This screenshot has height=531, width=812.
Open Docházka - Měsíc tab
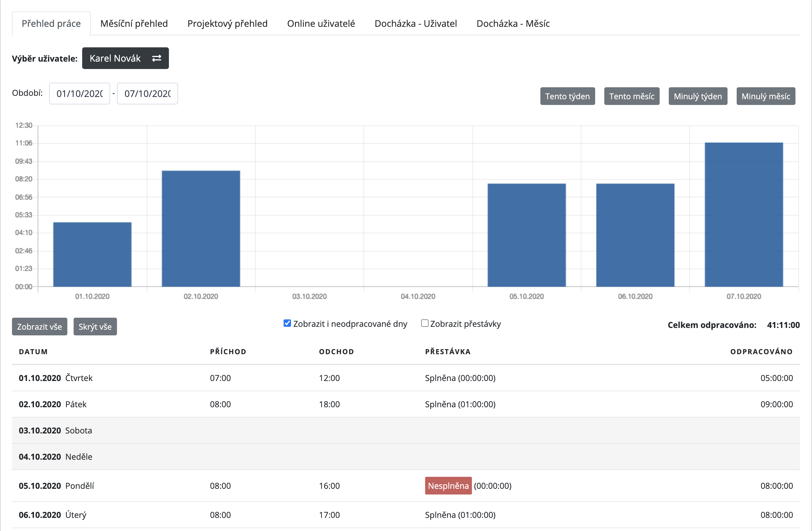click(513, 24)
